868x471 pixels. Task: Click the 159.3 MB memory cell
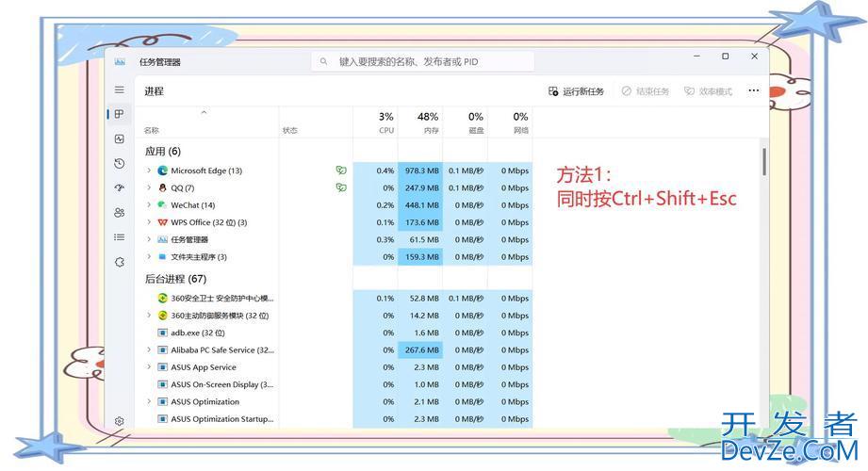[420, 257]
